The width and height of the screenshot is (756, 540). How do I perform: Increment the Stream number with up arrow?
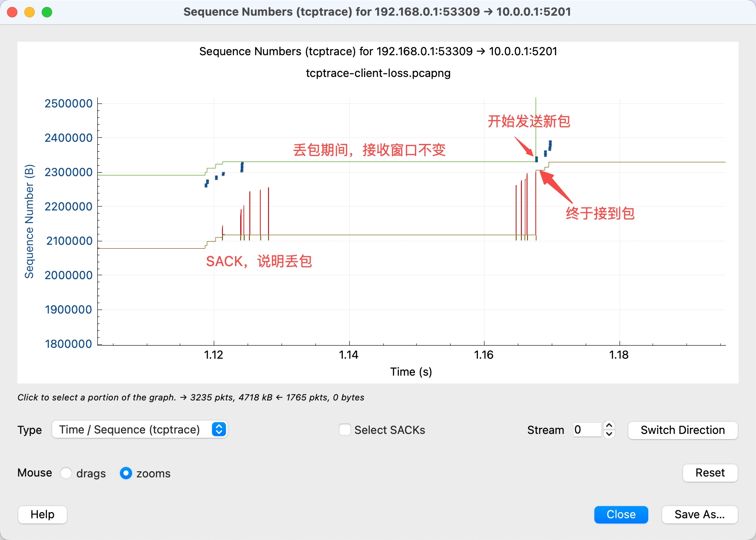(609, 426)
